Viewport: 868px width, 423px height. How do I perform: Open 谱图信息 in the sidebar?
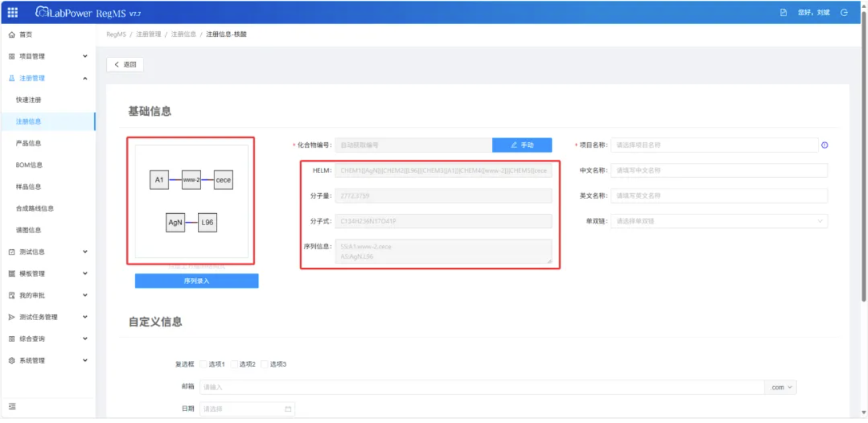29,231
